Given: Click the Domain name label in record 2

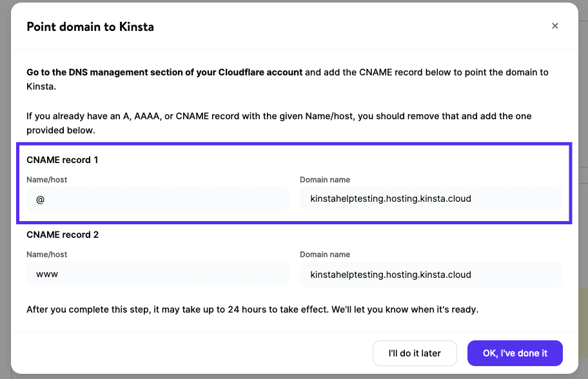Looking at the screenshot, I should 324,254.
